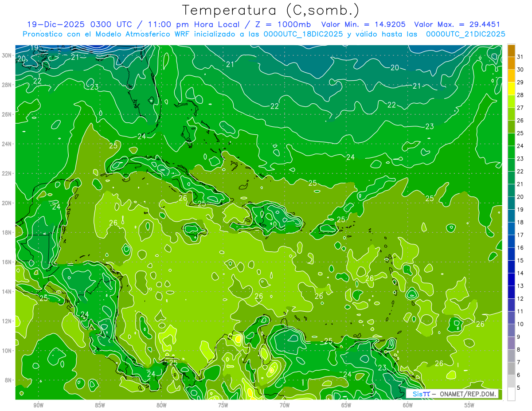Click the "75W" longitude axis label
The height and width of the screenshot is (411, 532).
click(x=223, y=405)
